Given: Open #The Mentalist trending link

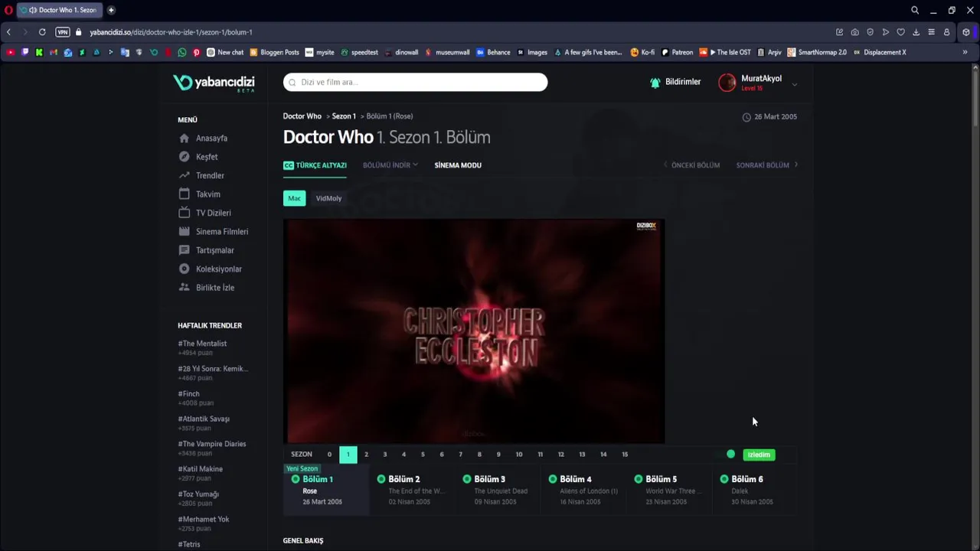Looking at the screenshot, I should pyautogui.click(x=202, y=344).
